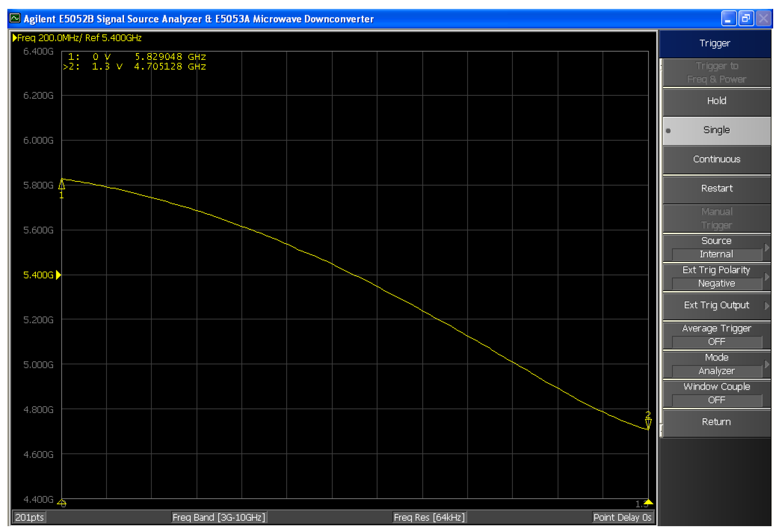Image resolution: width=779 pixels, height=532 pixels.
Task: Click the Agilent app icon in title bar
Action: click(15, 18)
